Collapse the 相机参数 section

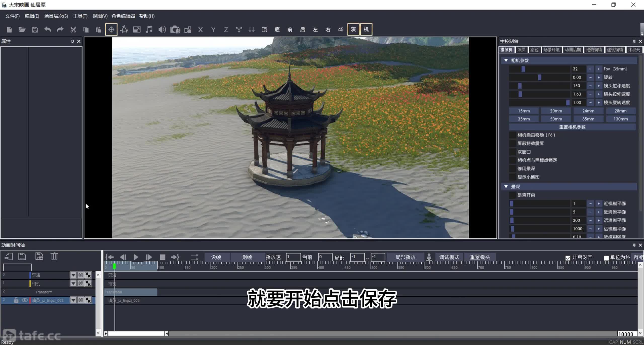tap(506, 60)
